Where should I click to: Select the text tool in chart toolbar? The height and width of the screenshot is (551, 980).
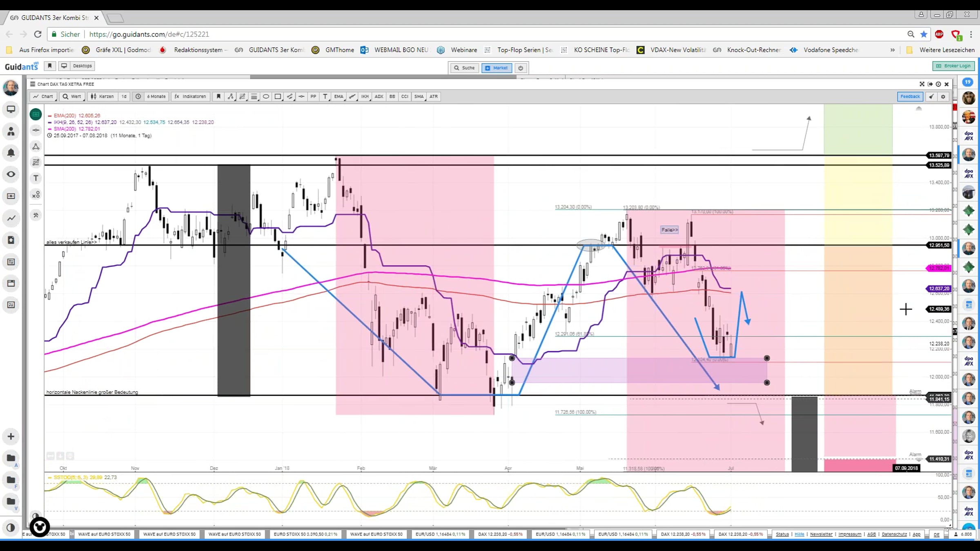[325, 96]
